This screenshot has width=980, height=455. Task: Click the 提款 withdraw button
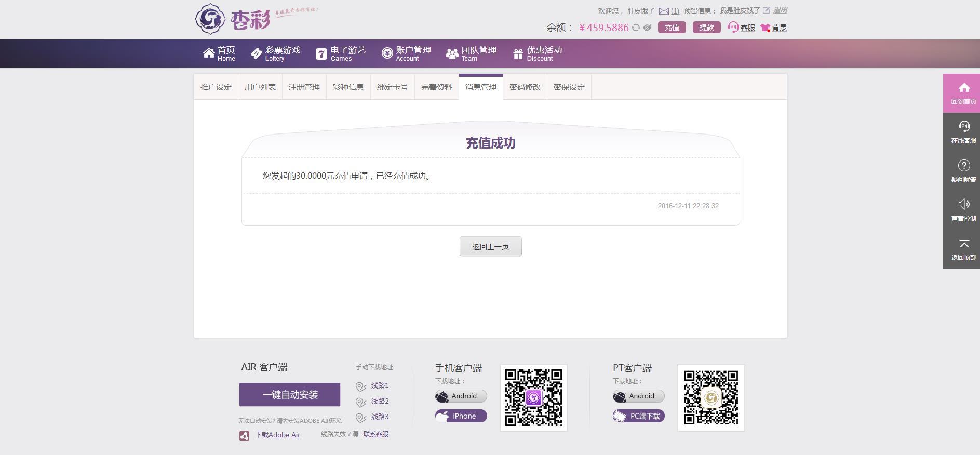(x=707, y=28)
